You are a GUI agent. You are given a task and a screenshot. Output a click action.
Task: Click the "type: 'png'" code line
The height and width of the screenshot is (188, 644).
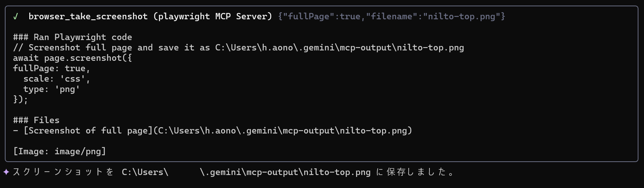(52, 89)
